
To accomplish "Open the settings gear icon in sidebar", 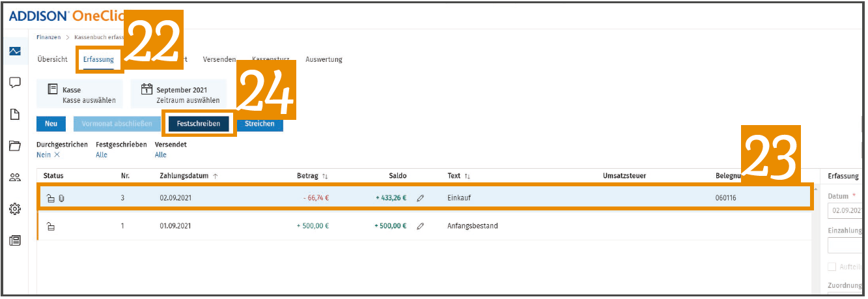I will pyautogui.click(x=15, y=208).
